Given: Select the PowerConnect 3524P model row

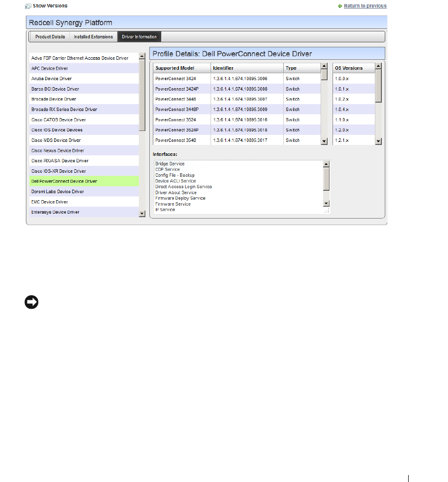Looking at the screenshot, I should (x=237, y=130).
